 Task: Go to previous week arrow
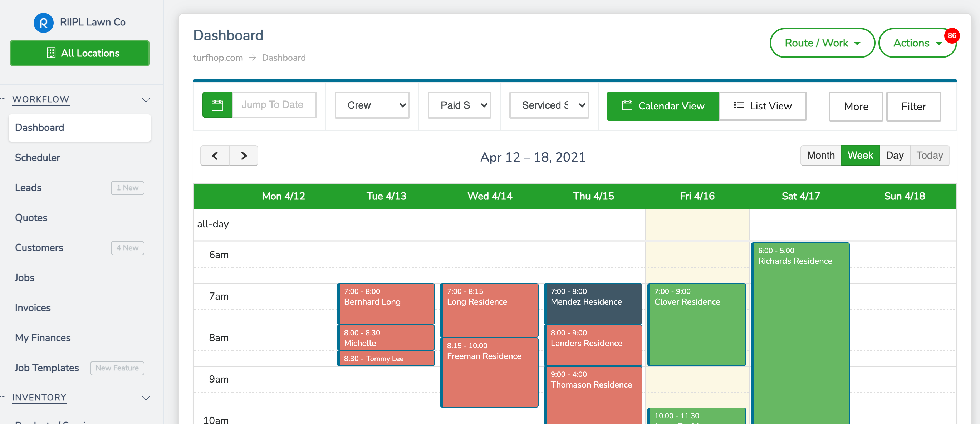[x=215, y=156]
